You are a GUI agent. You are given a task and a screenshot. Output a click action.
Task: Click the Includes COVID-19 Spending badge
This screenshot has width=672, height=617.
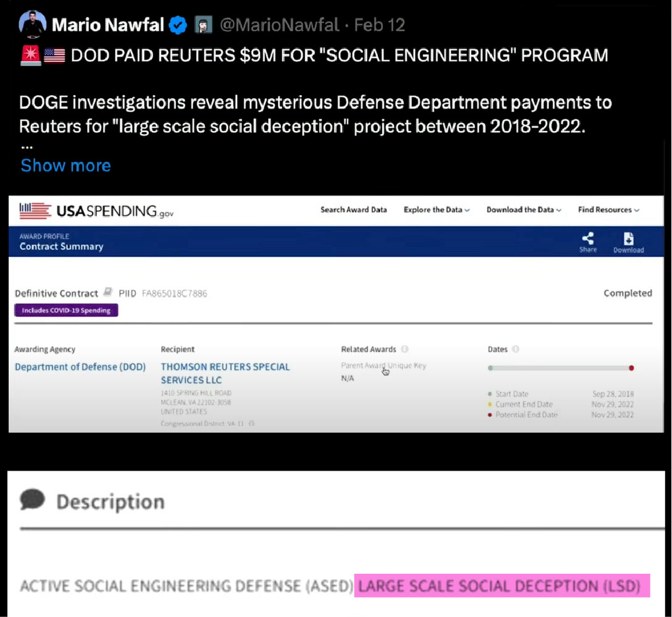[66, 310]
